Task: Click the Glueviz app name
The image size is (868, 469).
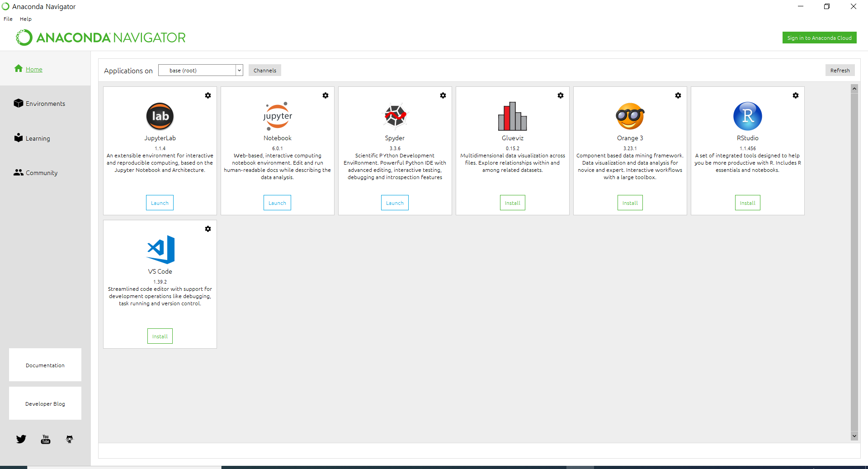Action: 513,138
